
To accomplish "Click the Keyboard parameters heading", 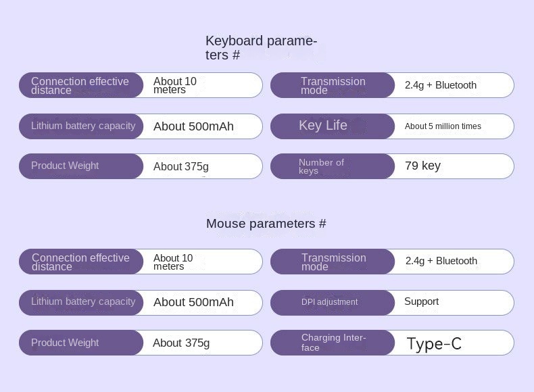I will tap(261, 48).
